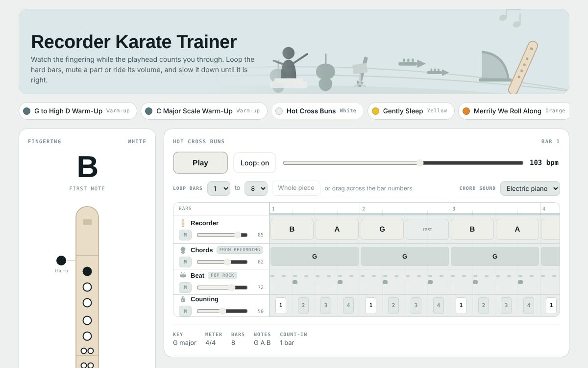Click count beat 4 of bar 1
588x368 pixels.
(348, 306)
